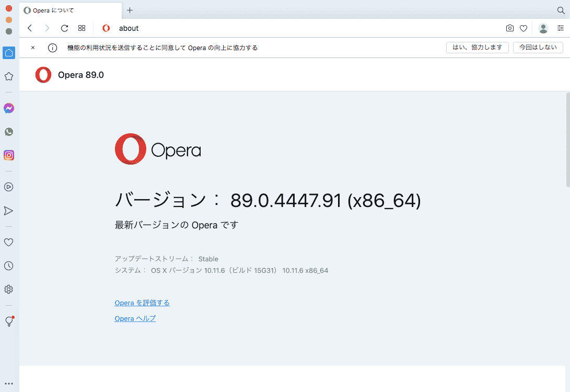The height and width of the screenshot is (392, 570).
Task: Click the 'はい、協力します' button
Action: 478,48
